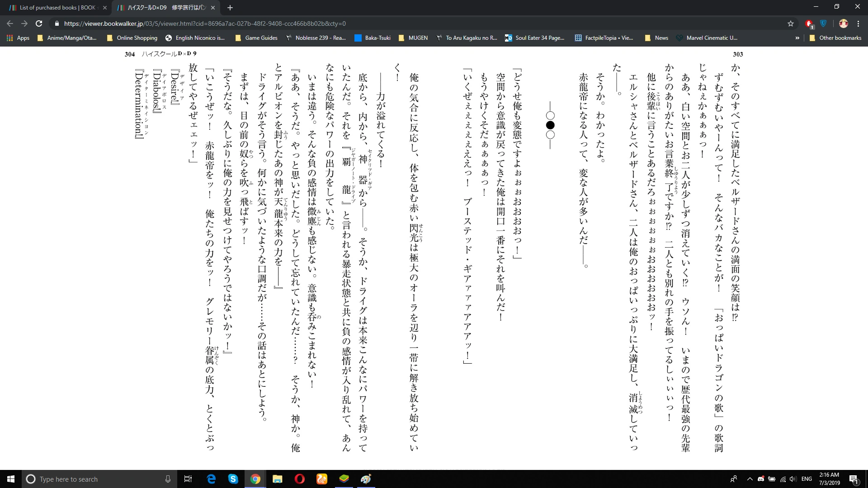
Task: Open the stacked-layers app icon in taskbar
Action: tap(344, 479)
